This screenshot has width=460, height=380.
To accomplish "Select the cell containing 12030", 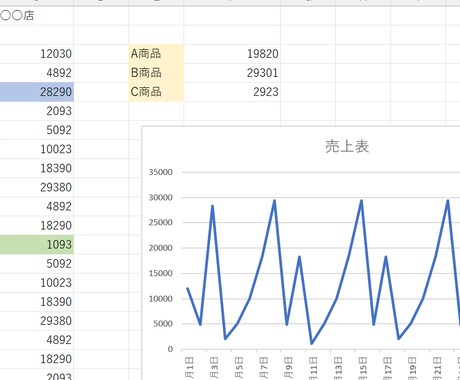I will [36, 54].
